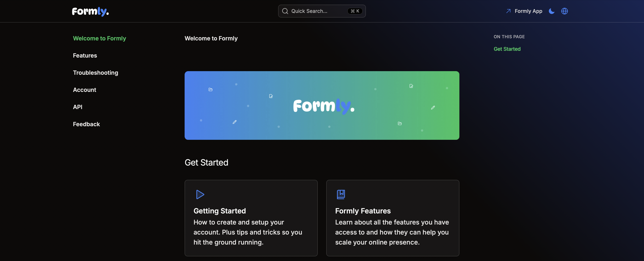Click the play icon on Getting Started card
Screen dimensions: 644x261
click(x=200, y=194)
